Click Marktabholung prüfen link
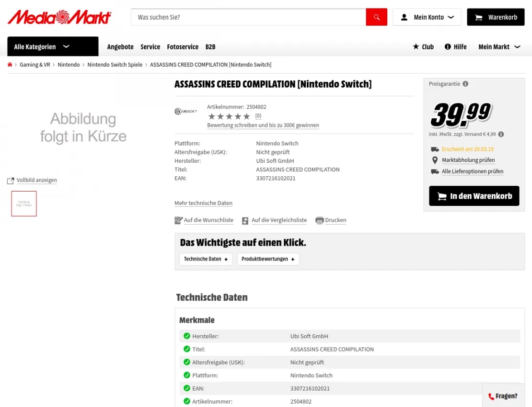 click(x=468, y=160)
